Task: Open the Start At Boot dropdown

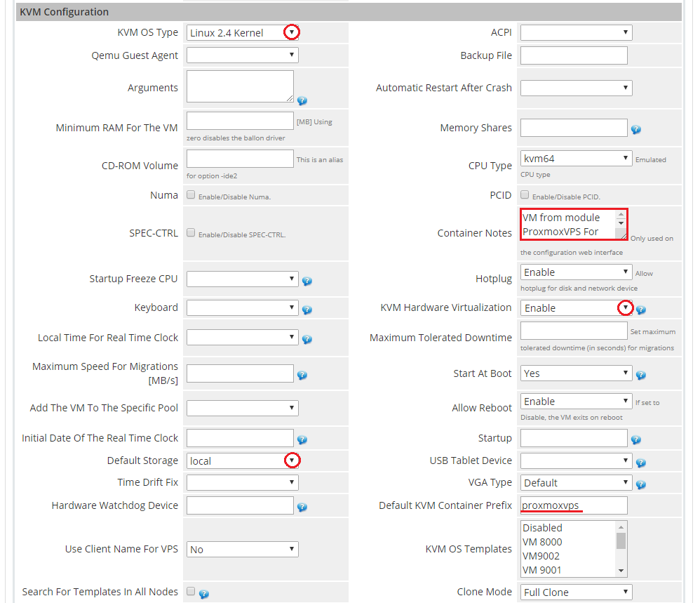Action: [x=577, y=373]
